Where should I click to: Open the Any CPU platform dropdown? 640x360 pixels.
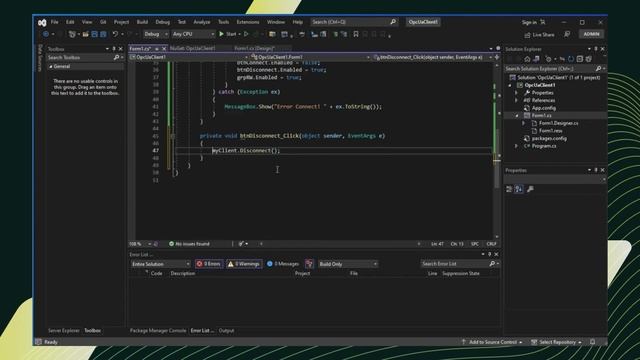pyautogui.click(x=193, y=34)
